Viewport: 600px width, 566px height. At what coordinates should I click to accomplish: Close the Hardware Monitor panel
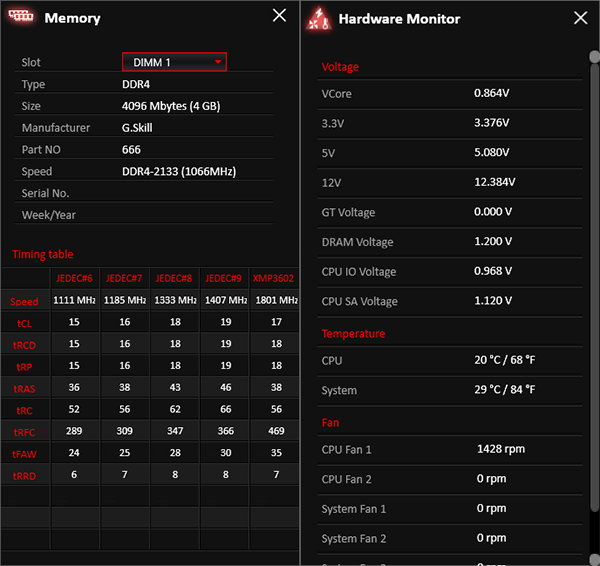[580, 18]
